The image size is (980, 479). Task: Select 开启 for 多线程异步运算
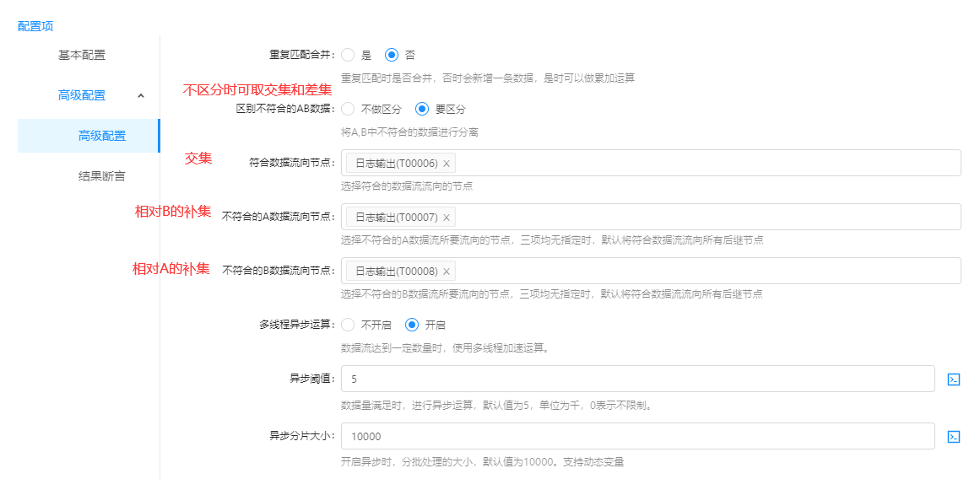[x=412, y=325]
